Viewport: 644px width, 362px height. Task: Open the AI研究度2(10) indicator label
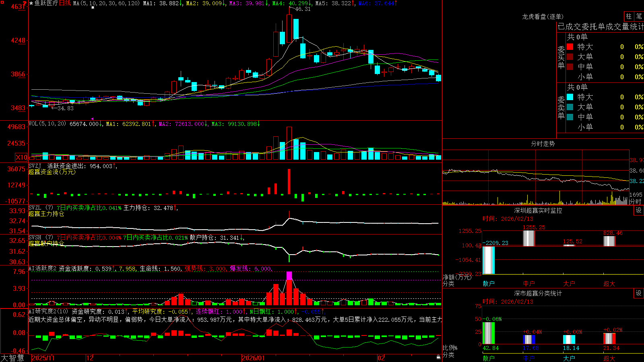[48, 311]
